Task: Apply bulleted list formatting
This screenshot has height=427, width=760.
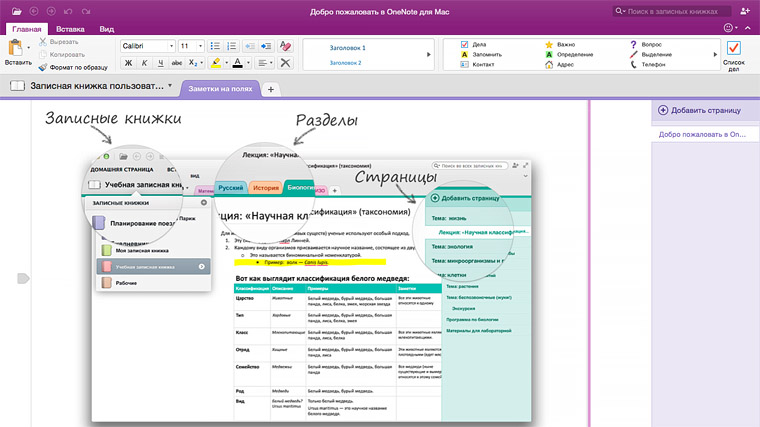Action: tap(217, 46)
